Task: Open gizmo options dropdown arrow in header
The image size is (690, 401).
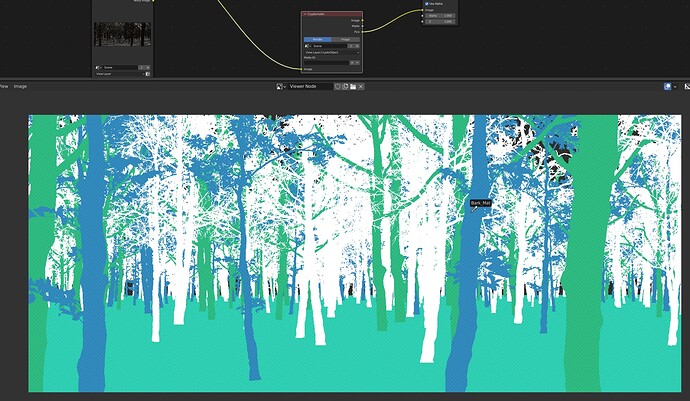Action: pyautogui.click(x=675, y=86)
